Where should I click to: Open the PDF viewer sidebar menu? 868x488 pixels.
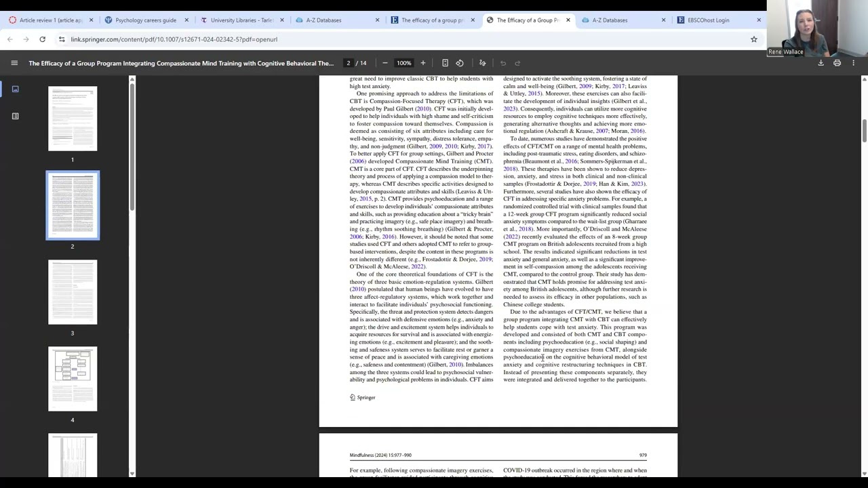(14, 63)
